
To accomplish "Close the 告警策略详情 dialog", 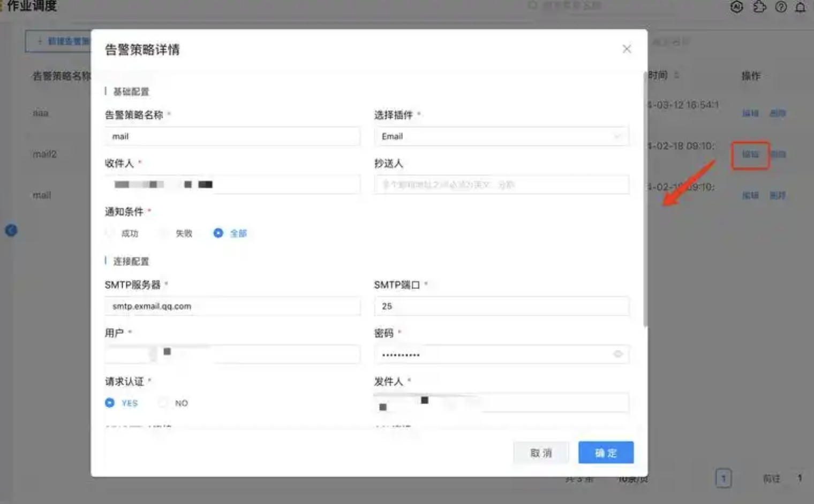I will click(627, 49).
